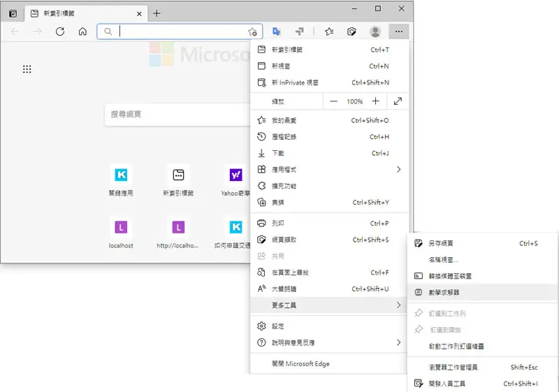The height and width of the screenshot is (392, 559).
Task: Zoom in with the plus button
Action: pos(375,101)
